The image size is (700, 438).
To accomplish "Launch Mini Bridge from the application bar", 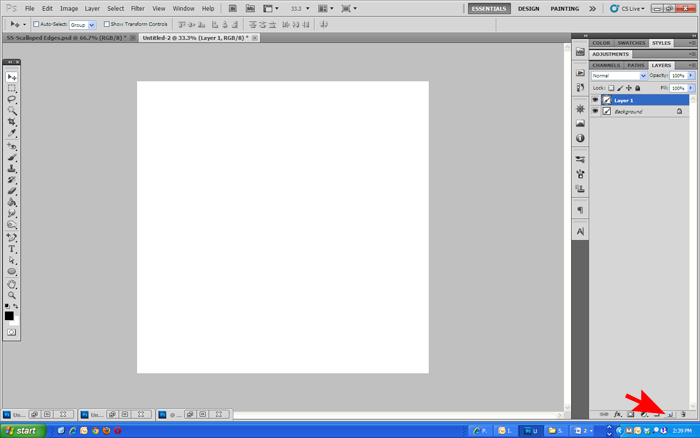I will [250, 8].
